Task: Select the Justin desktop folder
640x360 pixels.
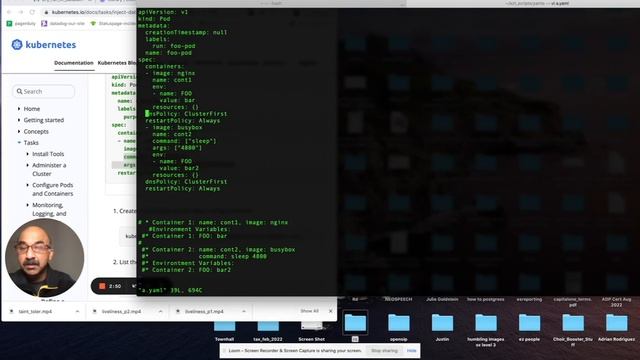Action: [442, 328]
